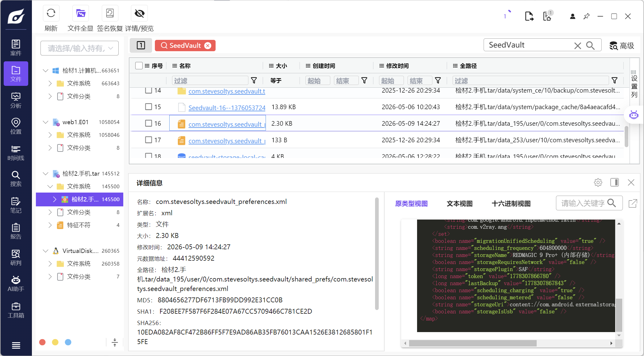The width and height of the screenshot is (644, 356).
Task: Open 笔记 in the sidebar
Action: point(16,205)
